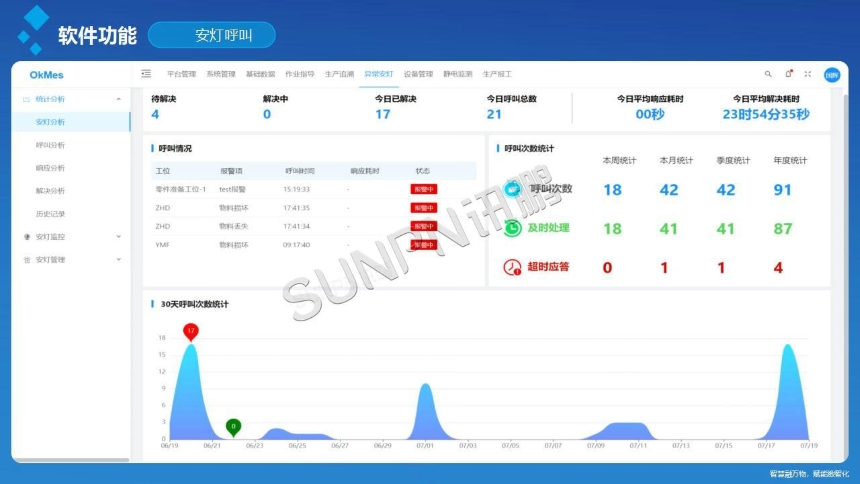Click the 解决中 count 0

click(267, 114)
